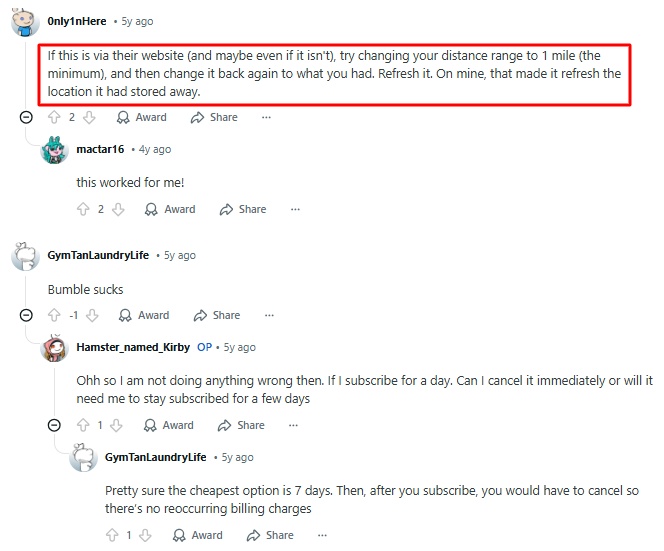664x551 pixels.
Task: Open 0nly1nHere's avatar profile picture
Action: [x=25, y=22]
